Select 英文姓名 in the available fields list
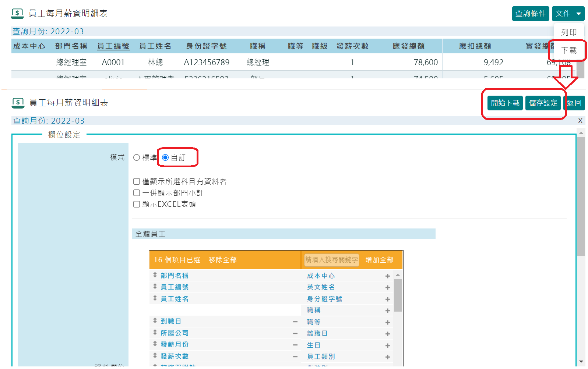 click(x=321, y=287)
